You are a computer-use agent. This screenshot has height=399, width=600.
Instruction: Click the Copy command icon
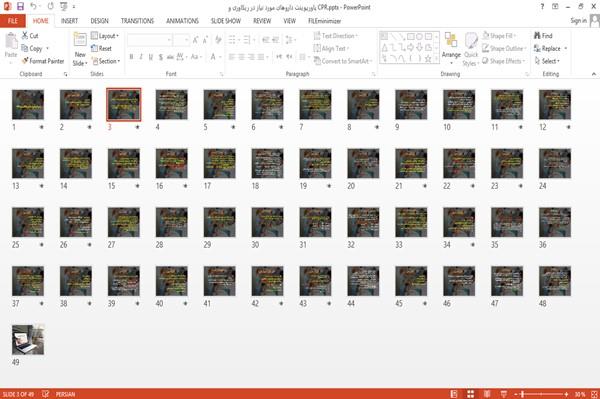(x=24, y=49)
